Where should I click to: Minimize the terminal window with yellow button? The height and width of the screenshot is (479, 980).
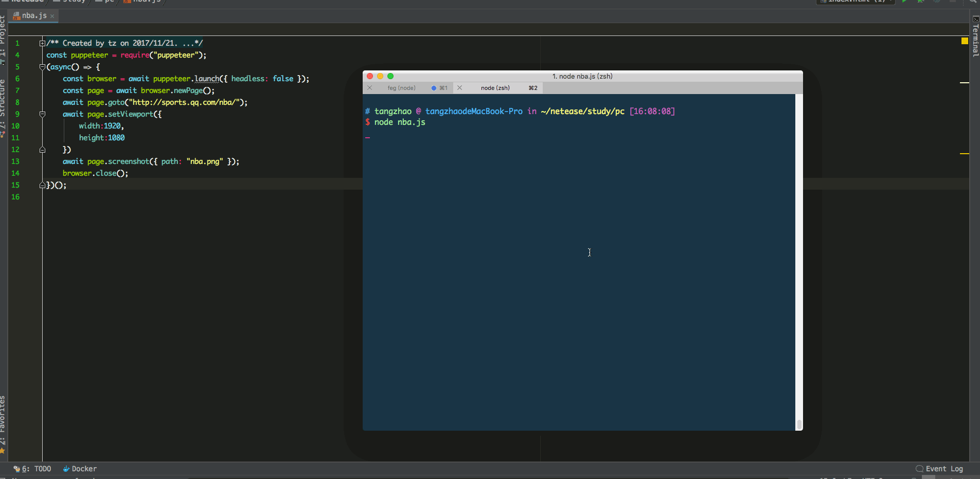tap(380, 76)
